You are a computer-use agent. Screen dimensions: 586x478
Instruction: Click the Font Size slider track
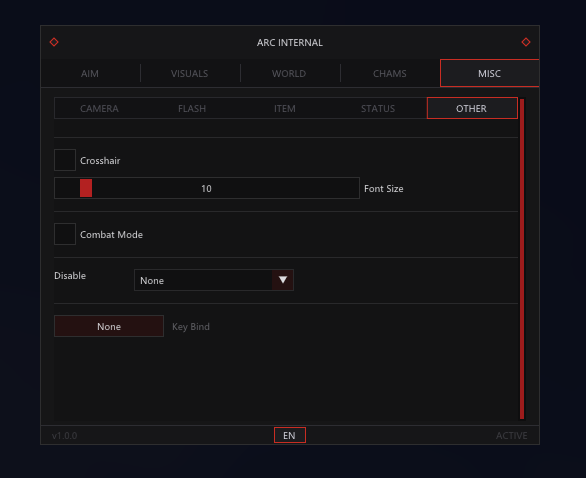pos(207,188)
